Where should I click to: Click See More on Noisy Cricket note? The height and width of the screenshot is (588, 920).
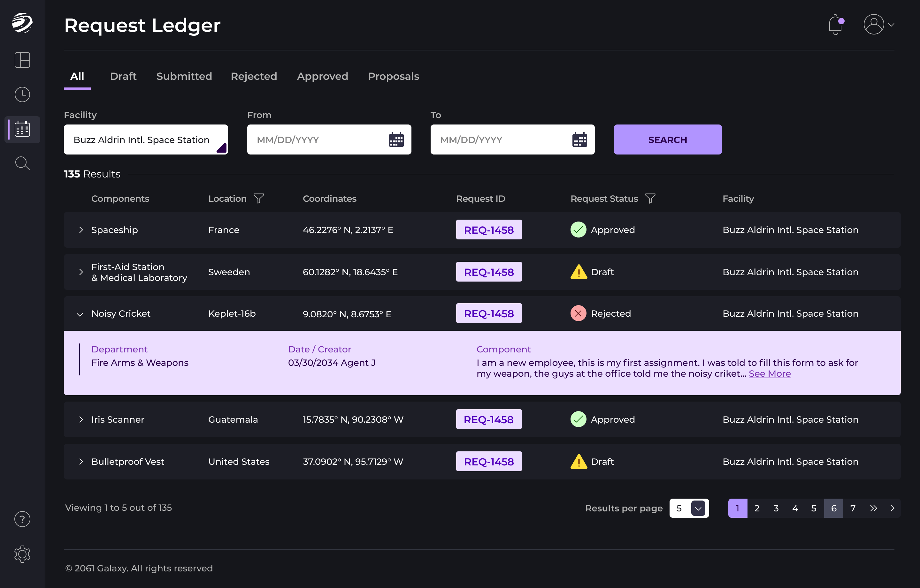(x=769, y=373)
